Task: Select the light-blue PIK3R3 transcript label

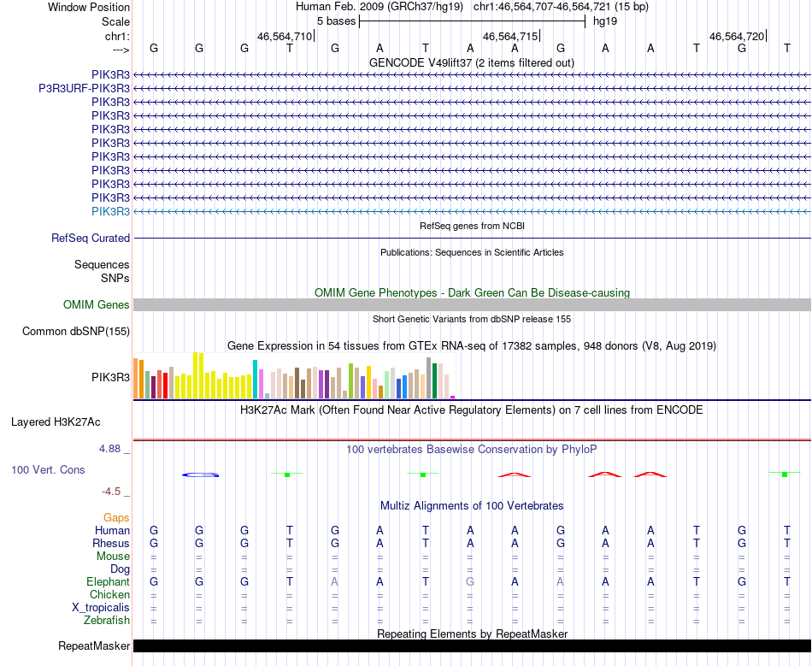Action: click(111, 211)
